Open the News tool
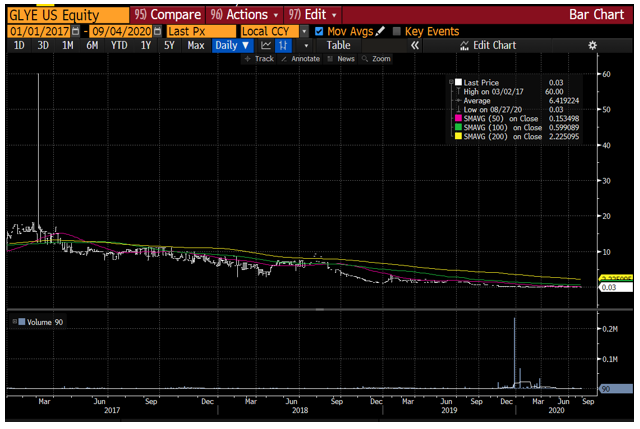640x429 pixels. [x=341, y=59]
